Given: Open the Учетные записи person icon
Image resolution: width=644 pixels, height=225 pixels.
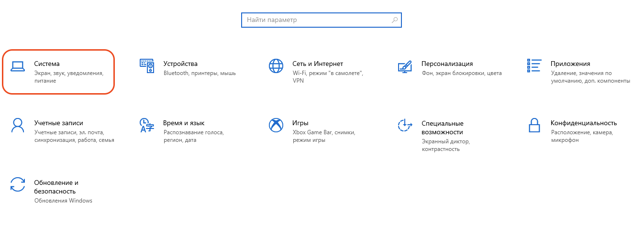Looking at the screenshot, I should tap(18, 125).
